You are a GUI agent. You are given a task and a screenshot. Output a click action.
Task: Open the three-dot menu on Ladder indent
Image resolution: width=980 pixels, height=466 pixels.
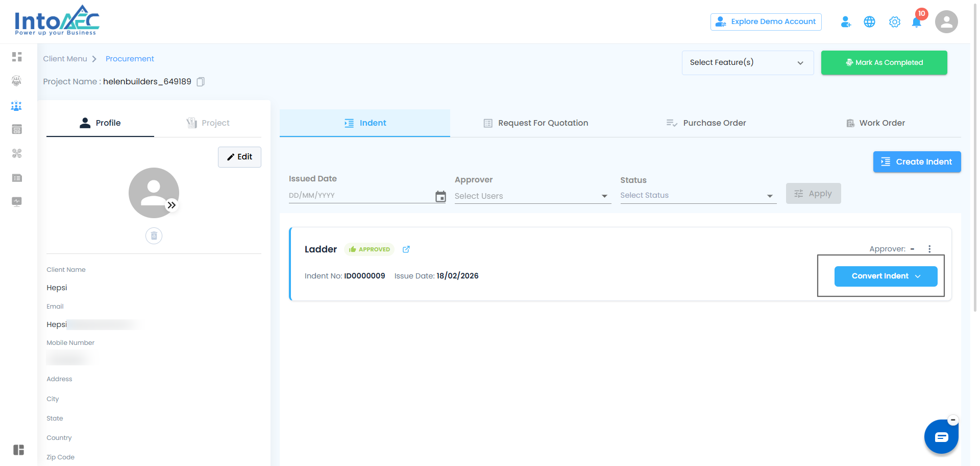coord(929,249)
